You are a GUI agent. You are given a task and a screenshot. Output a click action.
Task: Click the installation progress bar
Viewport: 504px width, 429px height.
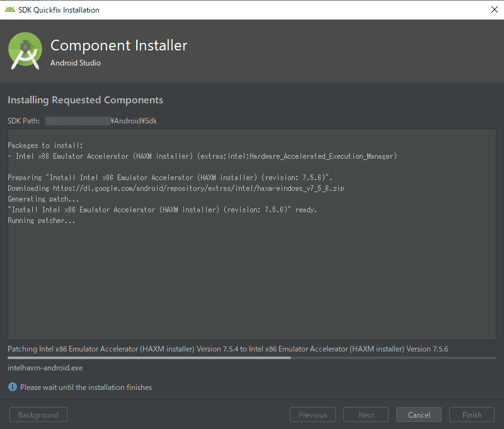[252, 358]
